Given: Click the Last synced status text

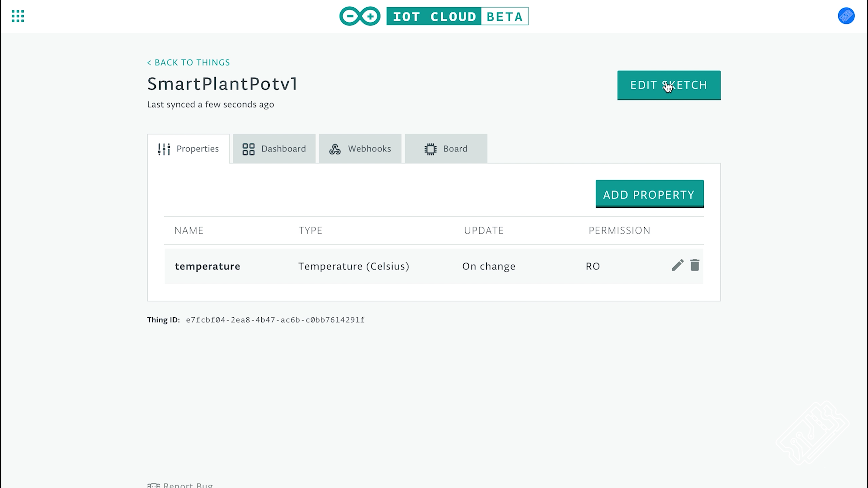Looking at the screenshot, I should click(x=211, y=104).
